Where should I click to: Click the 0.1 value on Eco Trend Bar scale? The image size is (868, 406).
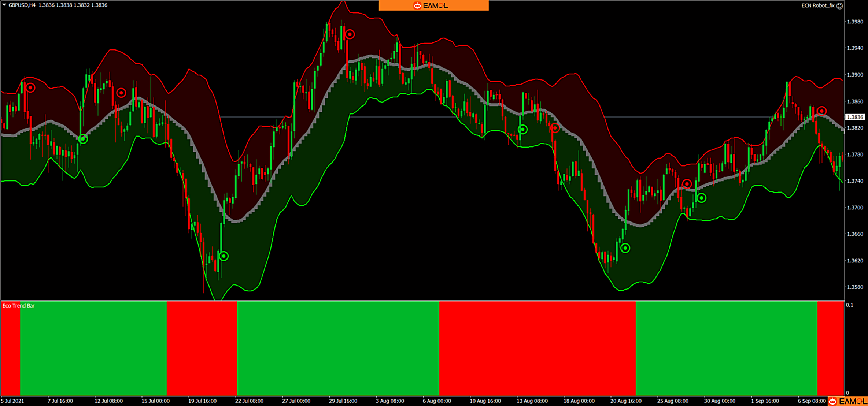pos(850,305)
